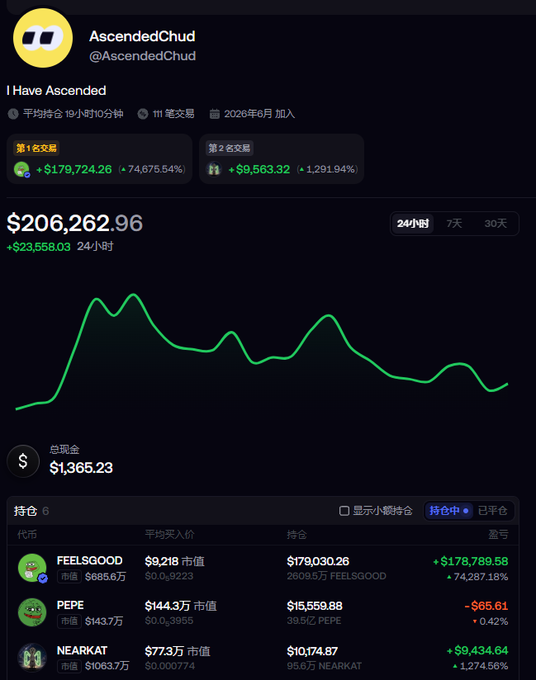Click PEPE holding value $15,559.88
536x680 pixels.
(314, 606)
